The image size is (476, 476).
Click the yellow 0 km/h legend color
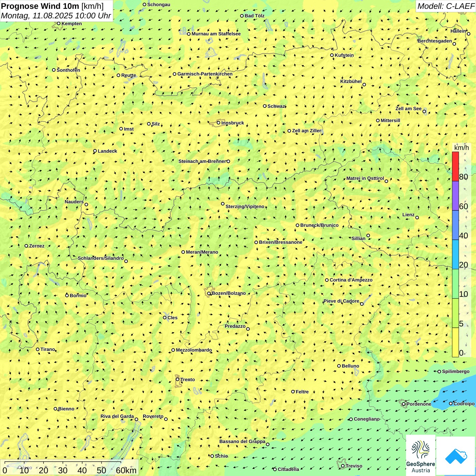pyautogui.click(x=455, y=342)
